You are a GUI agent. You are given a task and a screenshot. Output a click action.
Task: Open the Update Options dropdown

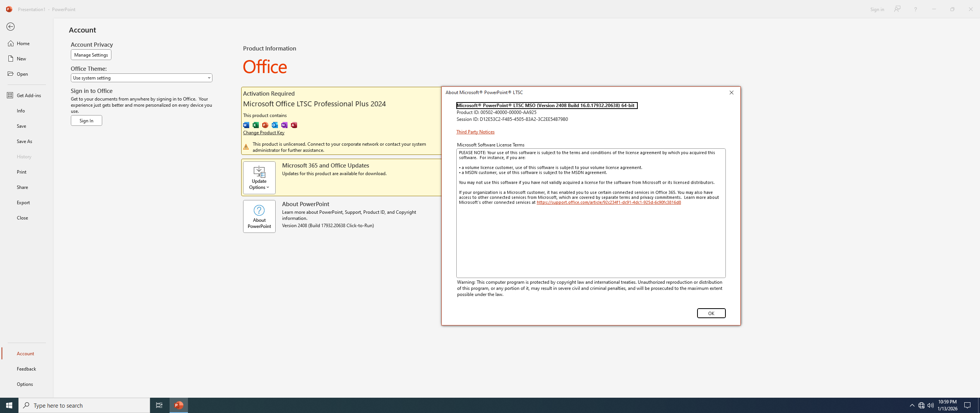tap(259, 178)
